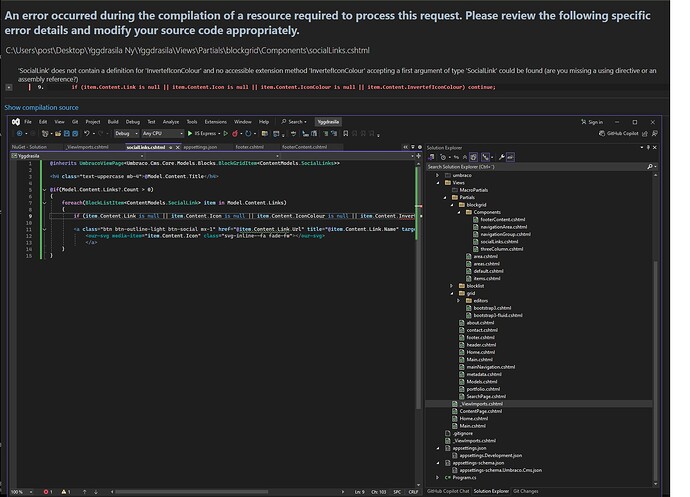The height and width of the screenshot is (497, 690).
Task: Toggle the file nesting icon in Solution Explorer
Action: (x=485, y=157)
